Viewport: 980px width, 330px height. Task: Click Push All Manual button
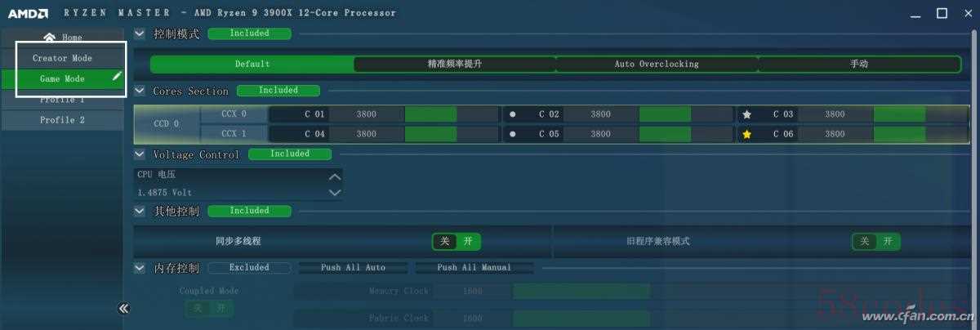click(x=474, y=267)
